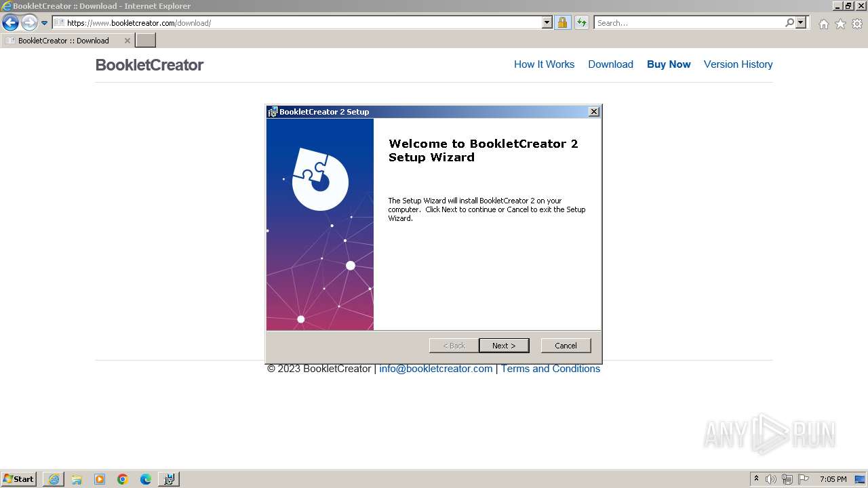868x488 pixels.
Task: Open the recent pages dropdown arrow
Action: (x=45, y=23)
